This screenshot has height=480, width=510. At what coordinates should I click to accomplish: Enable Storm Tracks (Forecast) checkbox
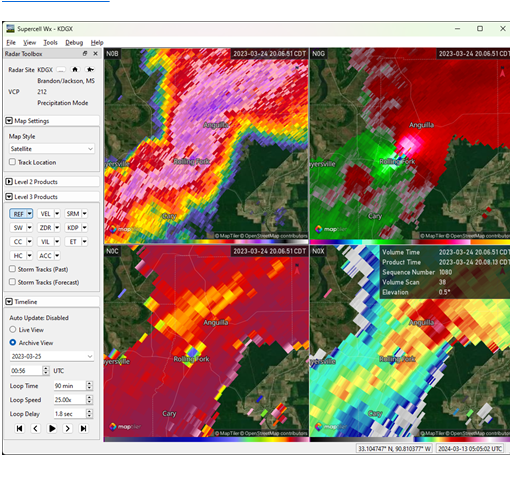pyautogui.click(x=13, y=282)
